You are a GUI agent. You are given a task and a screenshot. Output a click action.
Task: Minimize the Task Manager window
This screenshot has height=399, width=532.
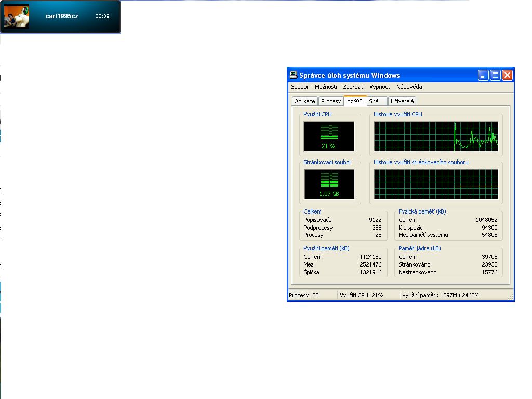[483, 75]
